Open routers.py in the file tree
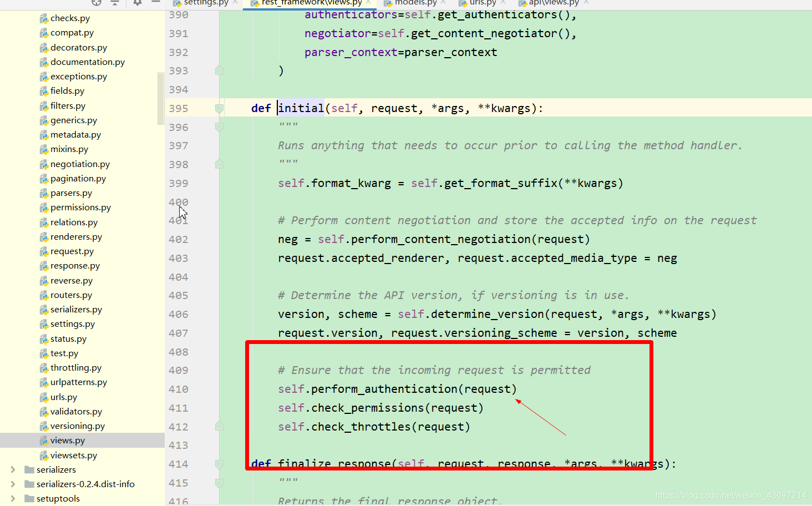This screenshot has height=506, width=812. pyautogui.click(x=71, y=295)
